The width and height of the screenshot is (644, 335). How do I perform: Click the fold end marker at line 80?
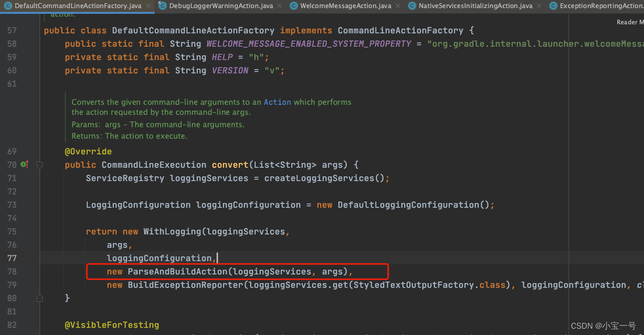pyautogui.click(x=40, y=298)
